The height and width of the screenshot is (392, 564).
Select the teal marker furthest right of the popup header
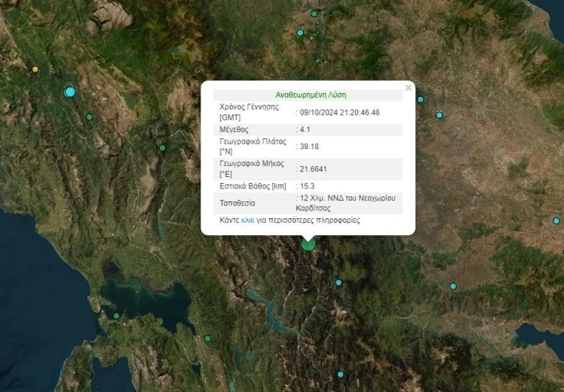pyautogui.click(x=440, y=115)
